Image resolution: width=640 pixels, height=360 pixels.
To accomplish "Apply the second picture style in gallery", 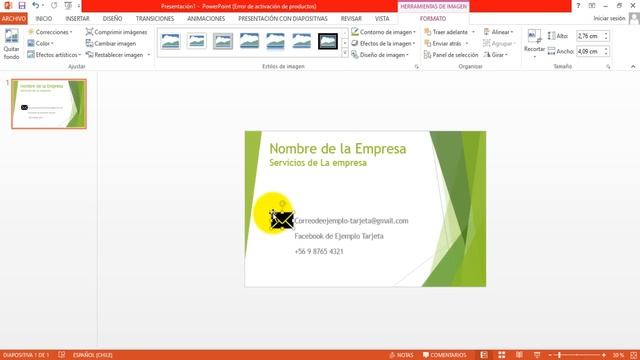I will click(197, 41).
